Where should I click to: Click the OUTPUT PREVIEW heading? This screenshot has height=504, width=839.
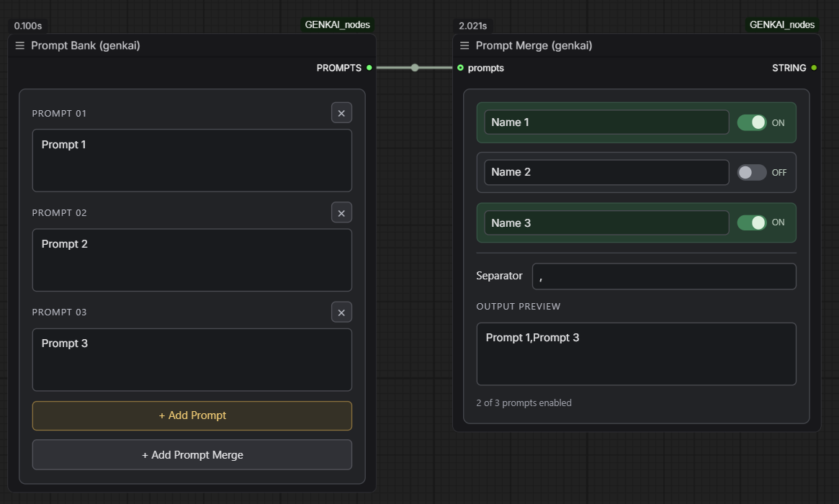pyautogui.click(x=519, y=307)
